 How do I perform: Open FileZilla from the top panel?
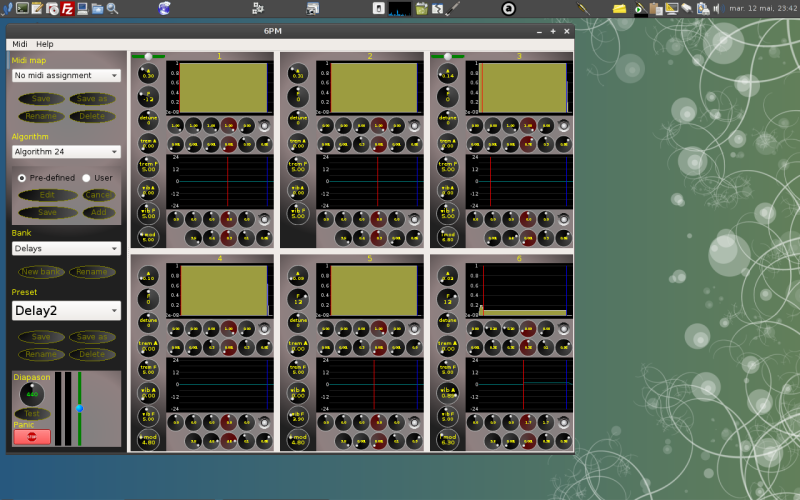pyautogui.click(x=67, y=8)
